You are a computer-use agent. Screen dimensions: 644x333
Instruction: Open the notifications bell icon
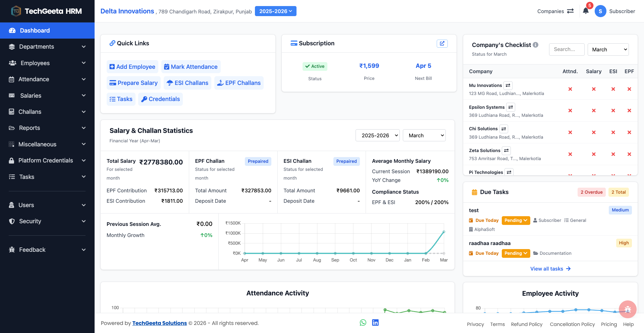coord(586,11)
